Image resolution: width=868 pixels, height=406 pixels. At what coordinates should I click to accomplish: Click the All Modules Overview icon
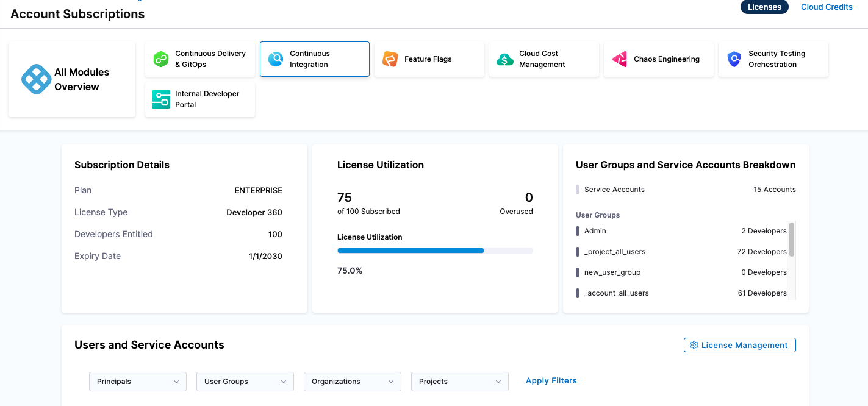point(37,79)
